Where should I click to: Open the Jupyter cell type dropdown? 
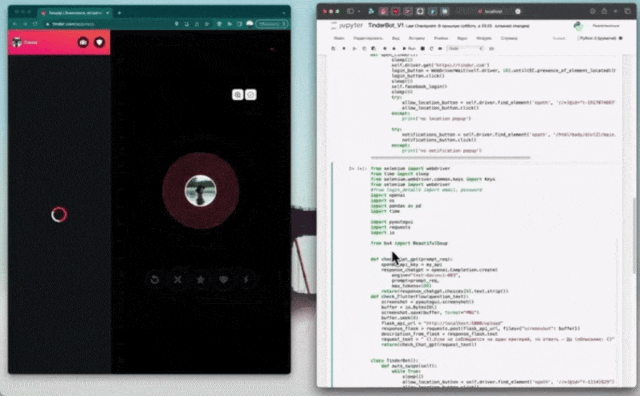tap(465, 49)
